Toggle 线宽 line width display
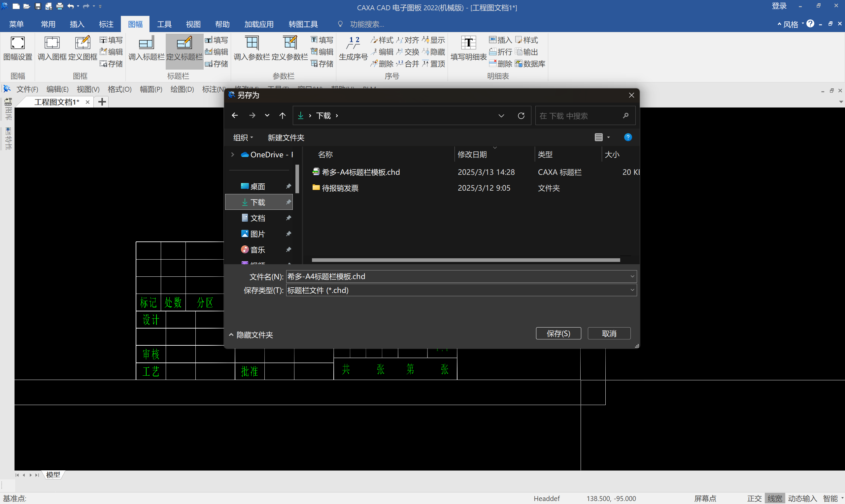The image size is (845, 504). [x=775, y=498]
